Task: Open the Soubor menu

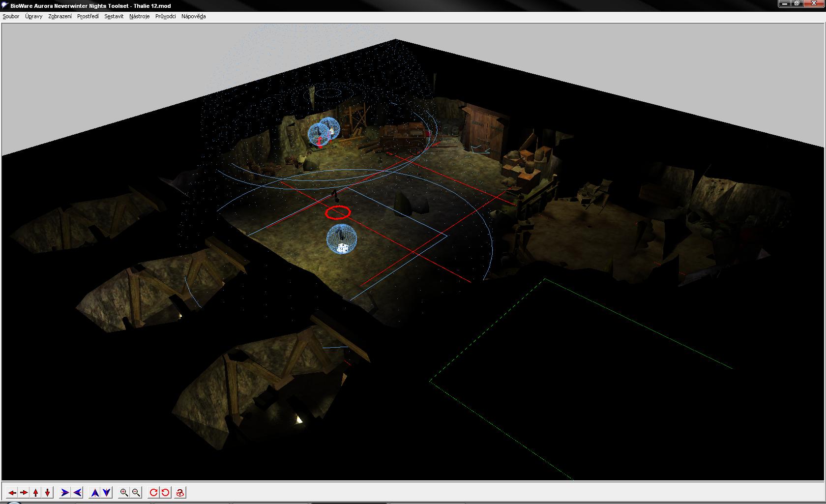Action: click(x=11, y=16)
